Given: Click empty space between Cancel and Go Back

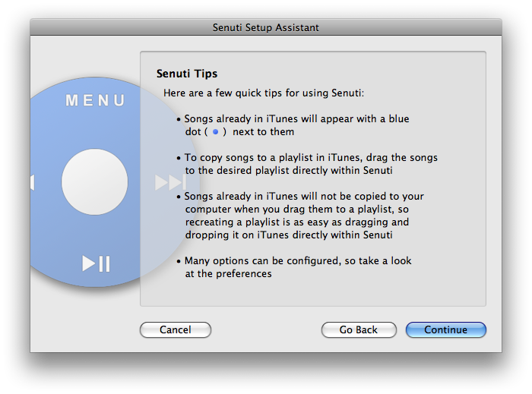Looking at the screenshot, I should click(x=266, y=329).
